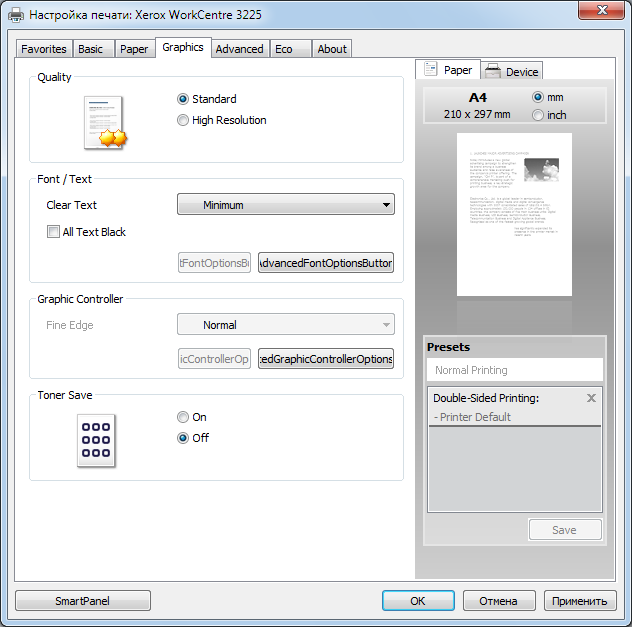Open the Favorites tab
The width and height of the screenshot is (632, 627).
[x=44, y=49]
